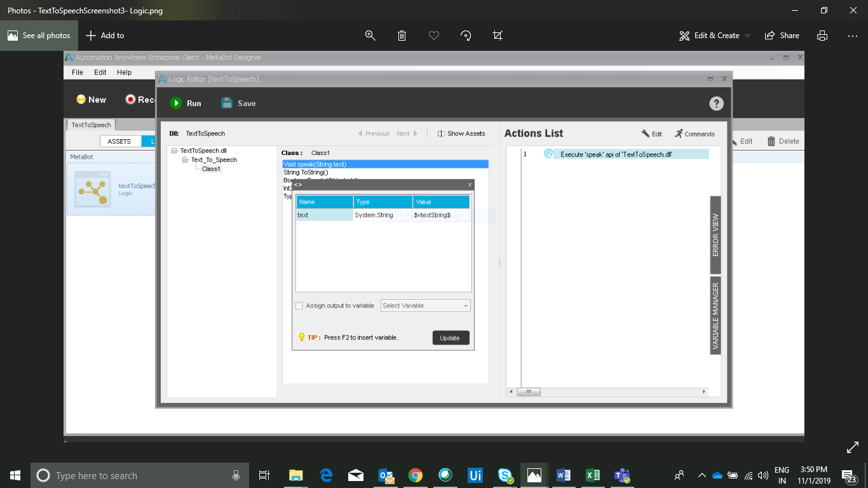Screen dimensions: 868x488
Task: Open the VARIABLE MANAGER side tab
Action: tap(715, 316)
